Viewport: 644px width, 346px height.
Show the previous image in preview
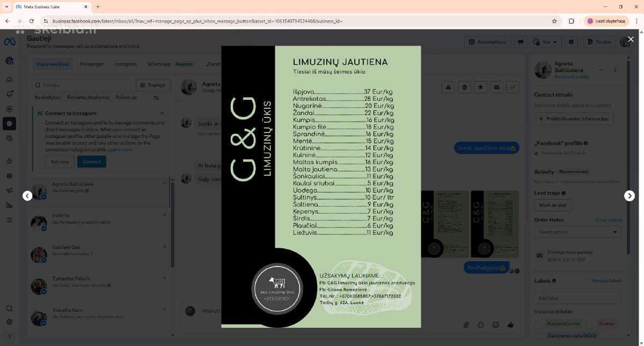[x=27, y=196]
